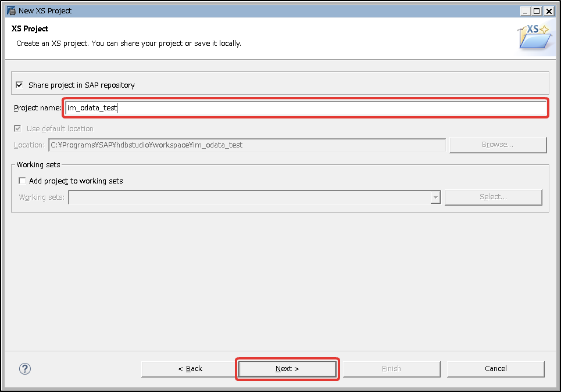The image size is (561, 392).
Task: Uncheck Share project in SAP repository
Action: (x=19, y=85)
